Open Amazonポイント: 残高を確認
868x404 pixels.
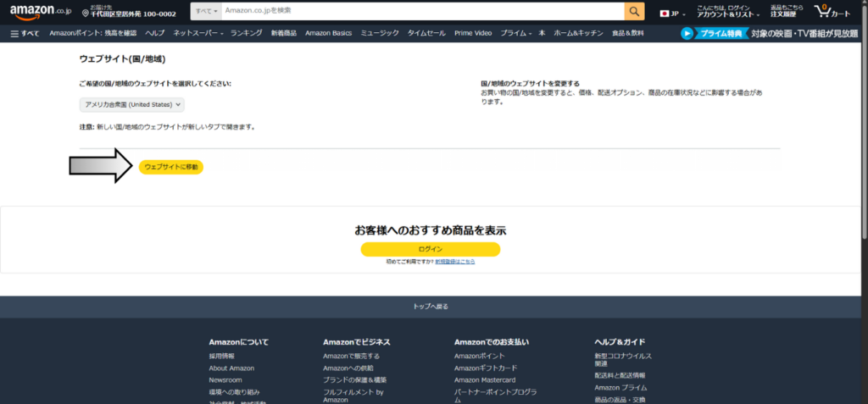[x=93, y=33]
